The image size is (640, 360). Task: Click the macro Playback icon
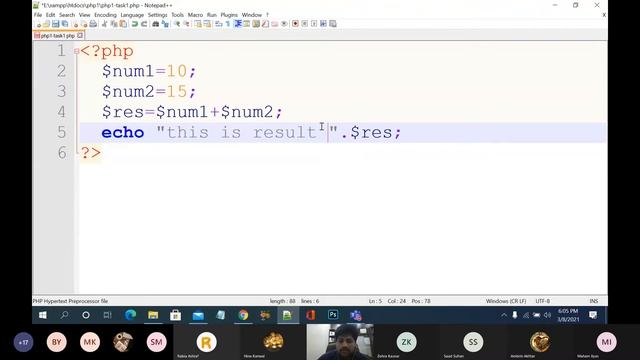[314, 24]
